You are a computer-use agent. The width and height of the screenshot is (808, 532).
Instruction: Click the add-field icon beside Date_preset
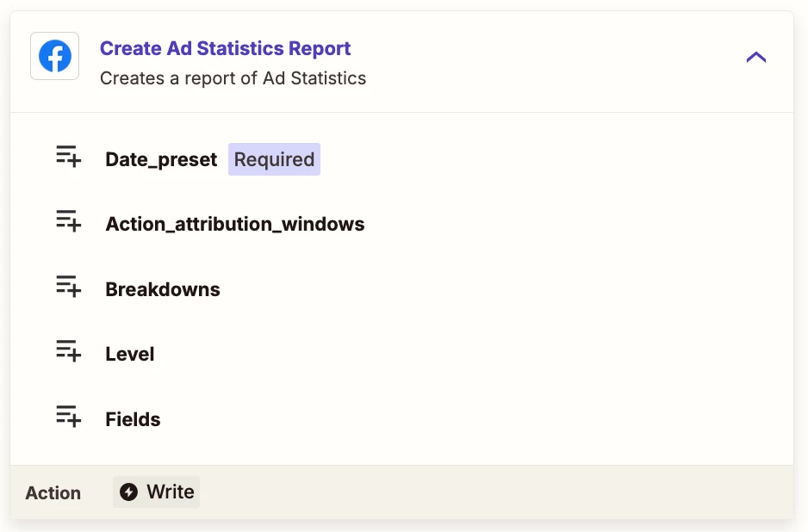click(x=69, y=157)
